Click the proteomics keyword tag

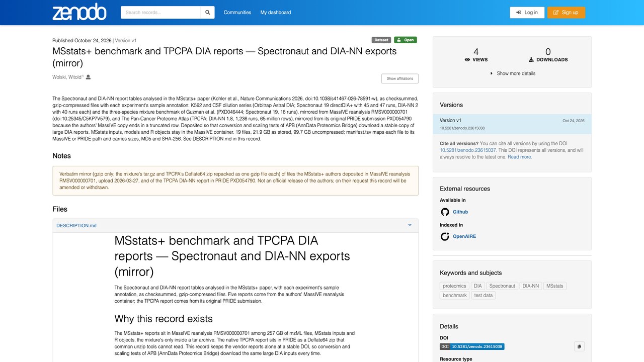pyautogui.click(x=454, y=286)
